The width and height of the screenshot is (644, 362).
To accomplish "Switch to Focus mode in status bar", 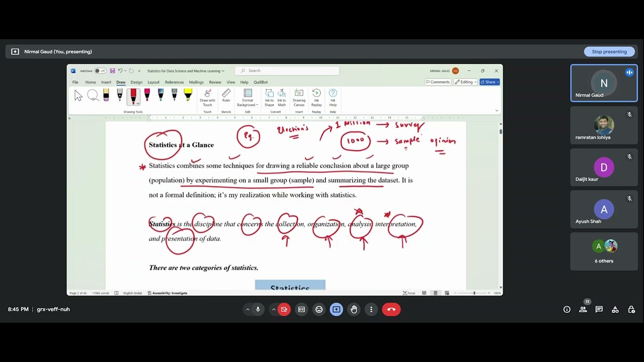I will (x=408, y=293).
